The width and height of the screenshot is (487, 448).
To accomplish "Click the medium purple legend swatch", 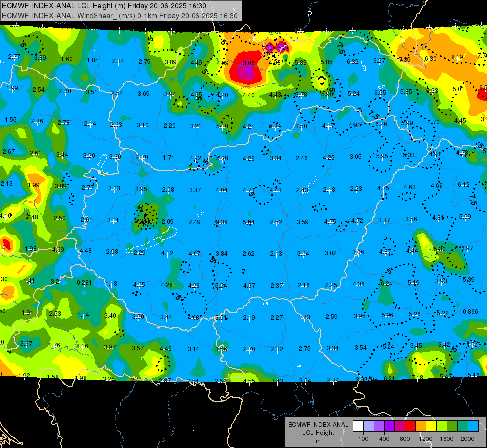I will click(x=379, y=426).
